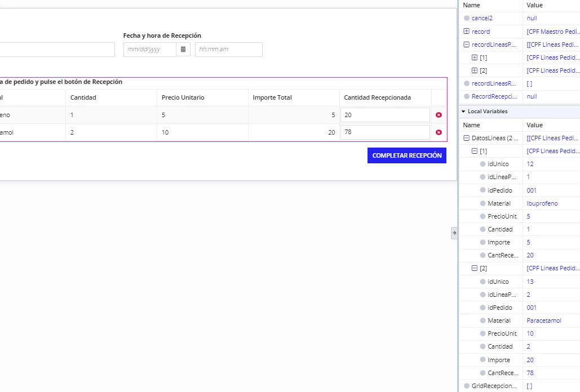This screenshot has height=392, width=580.
Task: Click the Cantidad column header
Action: [83, 97]
